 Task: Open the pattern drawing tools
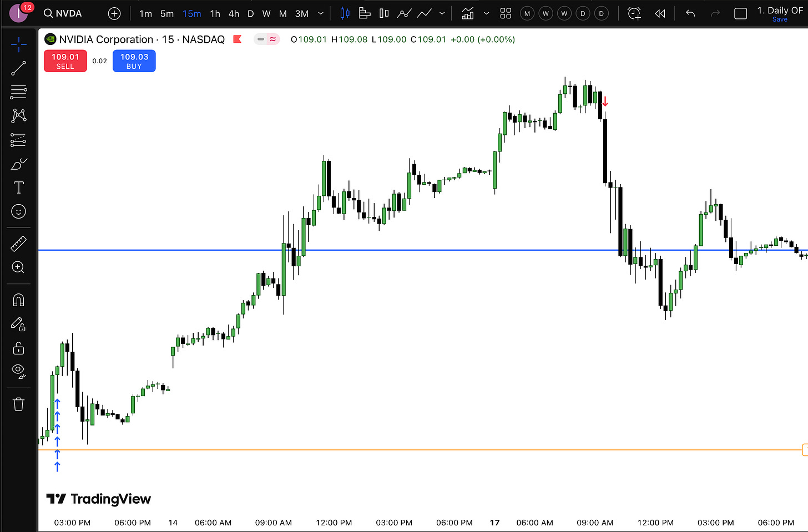[18, 115]
